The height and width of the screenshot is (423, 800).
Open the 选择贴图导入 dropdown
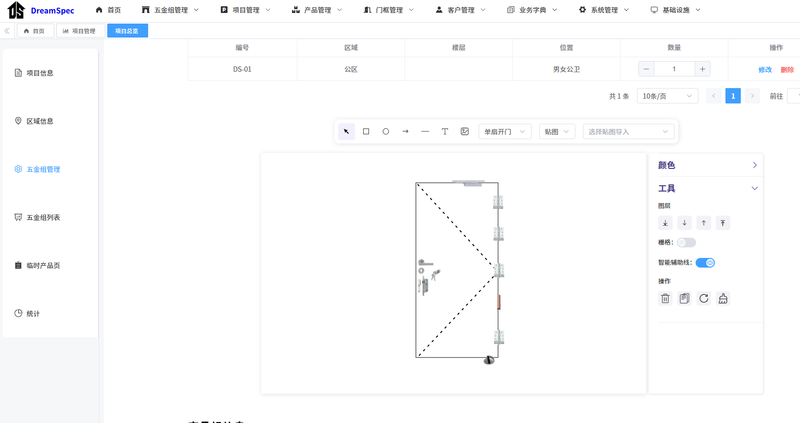629,132
